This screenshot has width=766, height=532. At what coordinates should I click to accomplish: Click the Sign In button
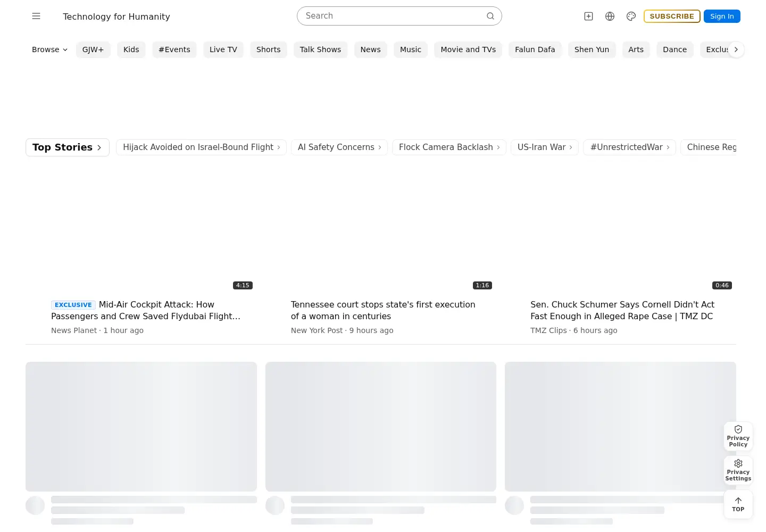pyautogui.click(x=722, y=16)
